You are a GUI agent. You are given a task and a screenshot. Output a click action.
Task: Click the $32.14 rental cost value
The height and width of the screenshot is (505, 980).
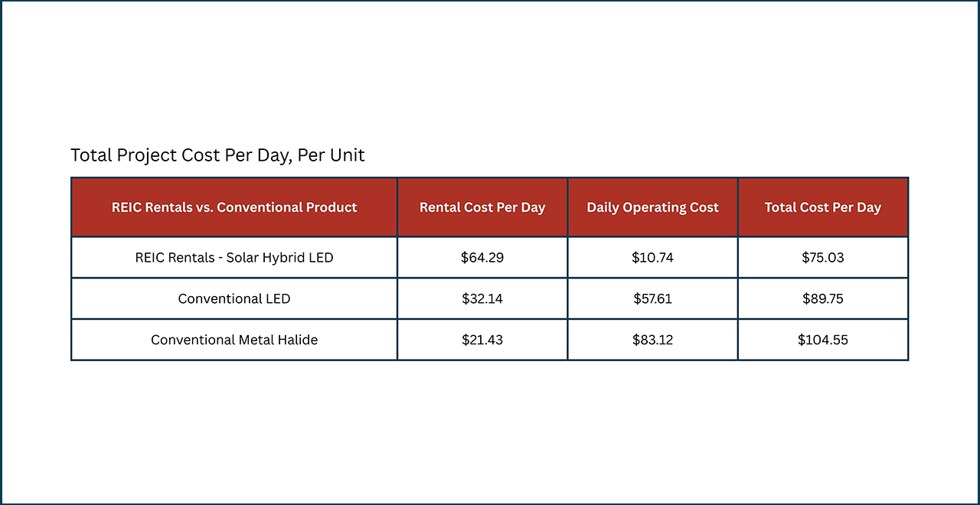pyautogui.click(x=482, y=298)
